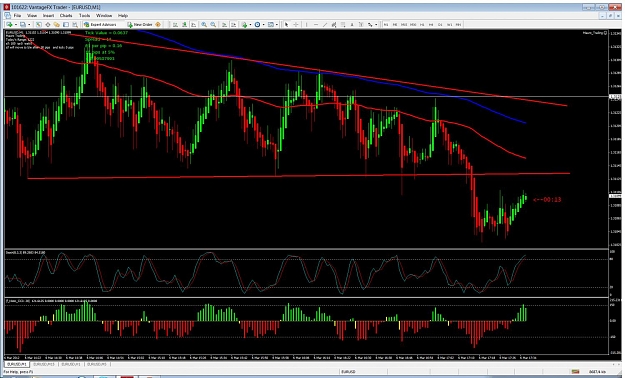Expand the Templates dropdown arrow
Viewport: 625px width, 378px height.
(x=277, y=24)
